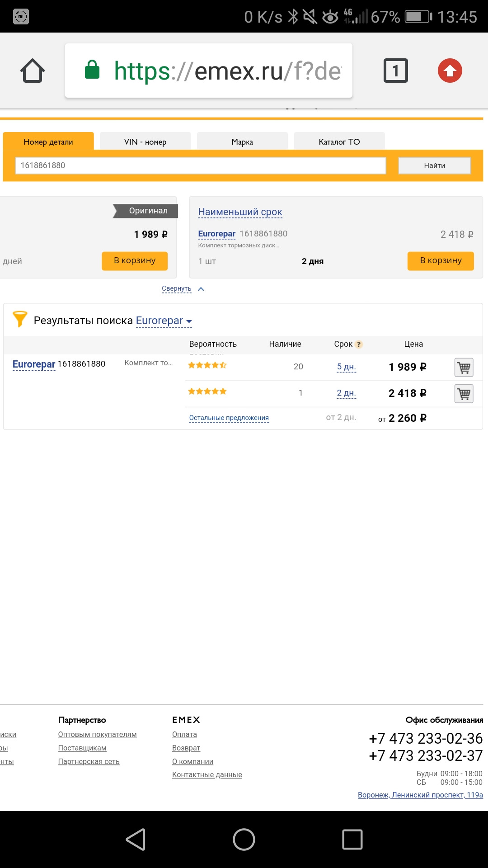Switch to the VIN - номер tab
This screenshot has height=868, width=488.
(145, 142)
